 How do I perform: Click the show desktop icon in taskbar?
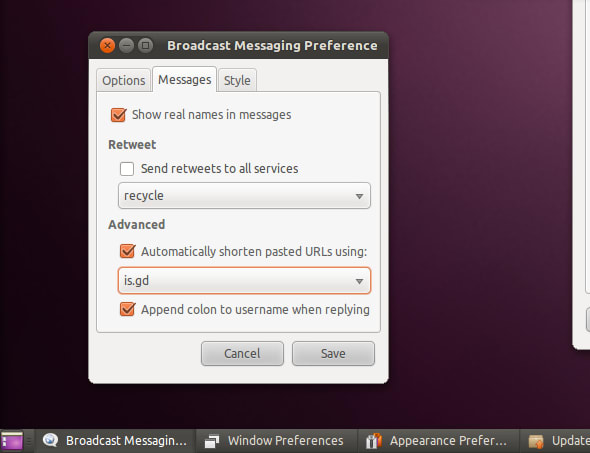pyautogui.click(x=12, y=441)
